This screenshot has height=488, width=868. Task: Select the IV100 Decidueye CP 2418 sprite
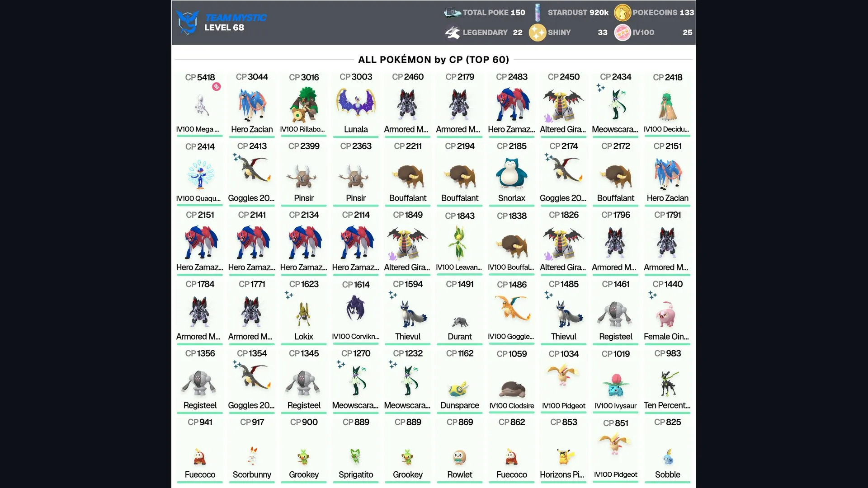point(668,107)
